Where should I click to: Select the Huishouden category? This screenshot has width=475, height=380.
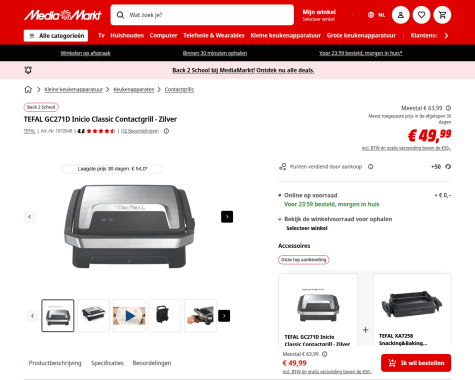coord(127,36)
